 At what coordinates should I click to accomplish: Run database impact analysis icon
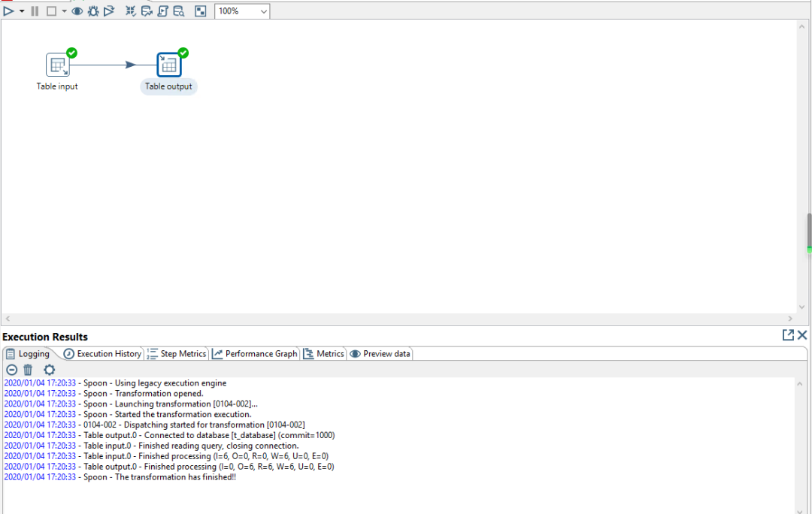147,11
